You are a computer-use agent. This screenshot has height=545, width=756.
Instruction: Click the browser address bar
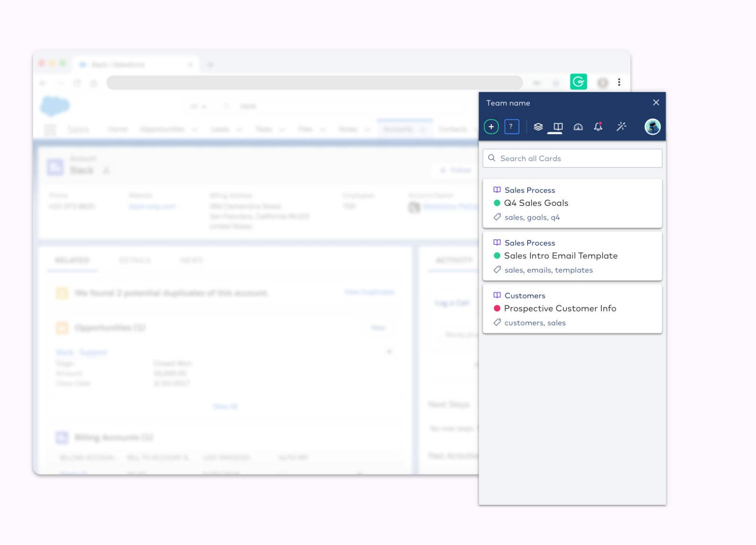click(x=315, y=83)
